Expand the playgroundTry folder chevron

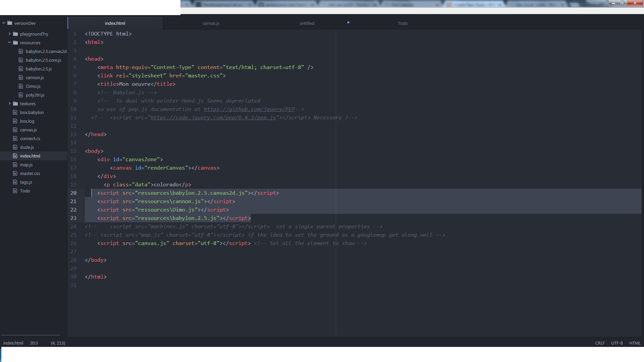point(10,34)
